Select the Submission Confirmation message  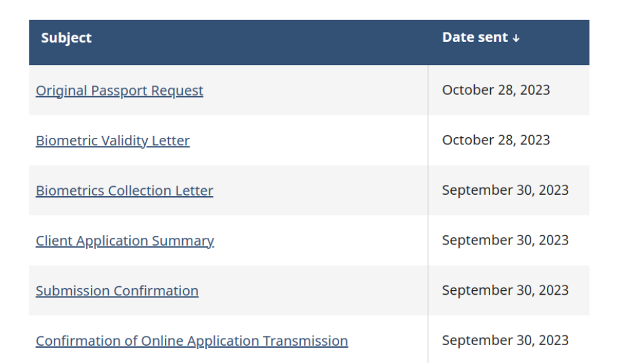pos(117,291)
